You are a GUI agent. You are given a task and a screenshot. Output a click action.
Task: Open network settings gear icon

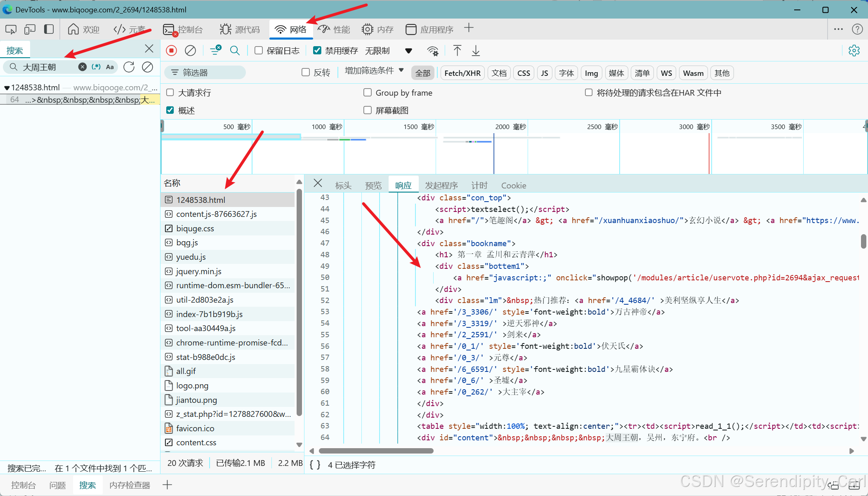[x=854, y=50]
